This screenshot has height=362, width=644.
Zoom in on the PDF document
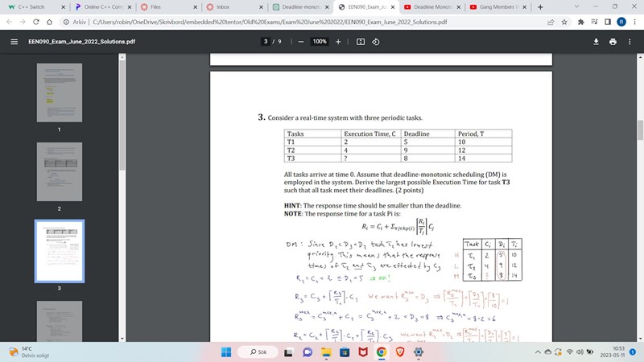click(338, 41)
